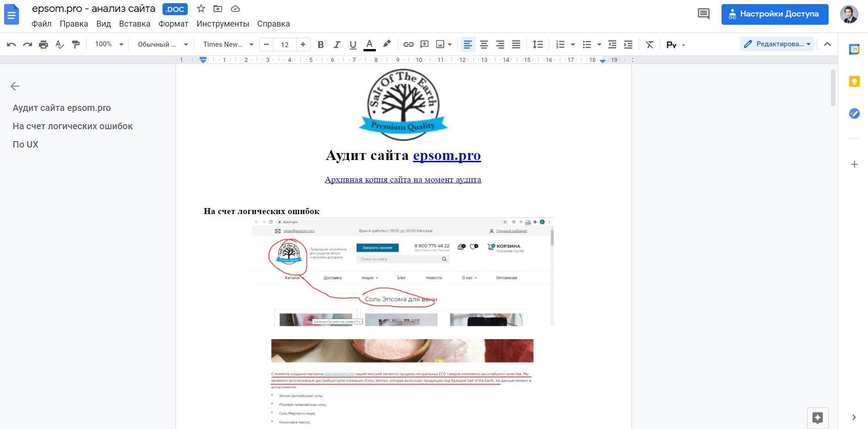Hide the menus chevron
The image size is (868, 429).
[x=827, y=44]
